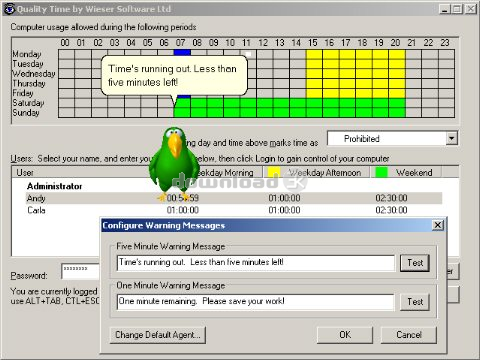Image resolution: width=480 pixels, height=360 pixels.
Task: Close the Configure Warning Messages dialog
Action: (438, 225)
